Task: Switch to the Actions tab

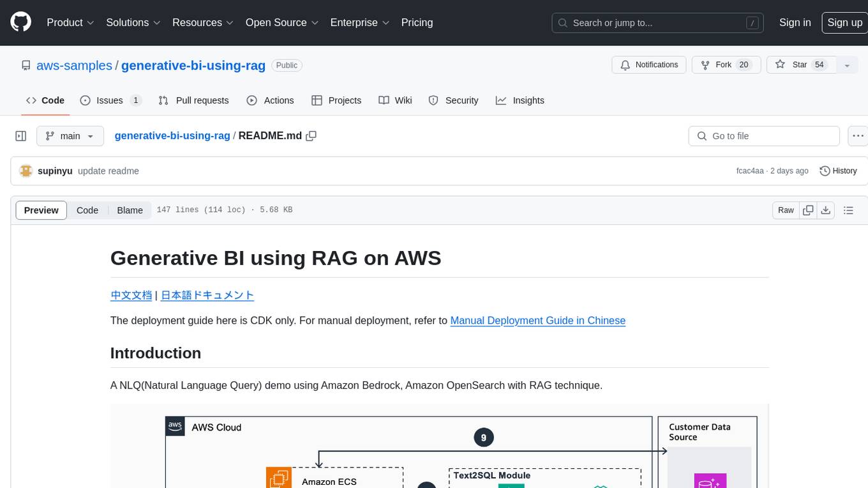Action: point(270,100)
